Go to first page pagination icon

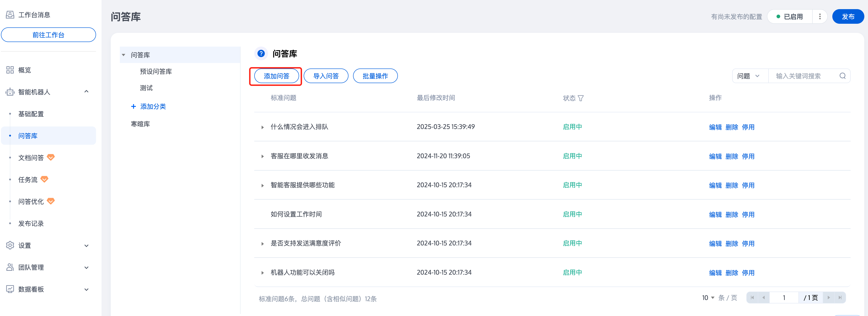click(753, 298)
